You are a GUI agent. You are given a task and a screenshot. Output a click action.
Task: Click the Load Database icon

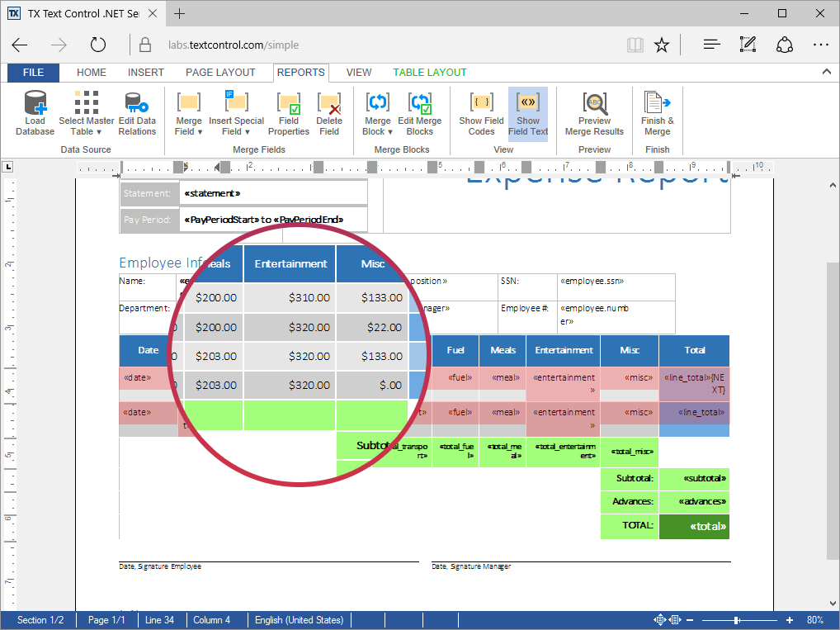(35, 104)
